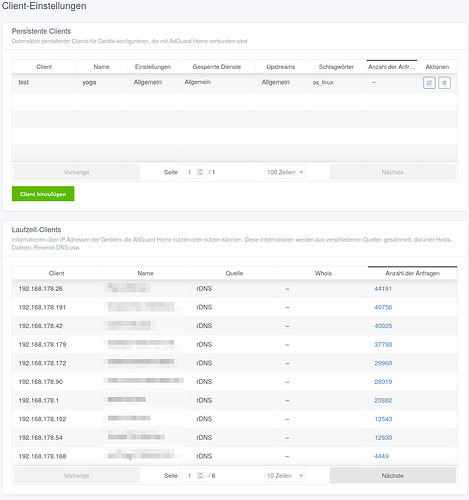
Task: Open request count link 23882
Action: tap(383, 400)
